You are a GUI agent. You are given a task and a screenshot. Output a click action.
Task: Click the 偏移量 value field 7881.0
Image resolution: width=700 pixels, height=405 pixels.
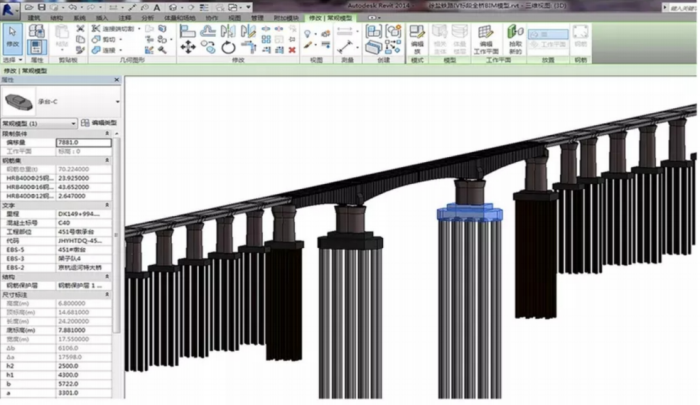coord(83,142)
